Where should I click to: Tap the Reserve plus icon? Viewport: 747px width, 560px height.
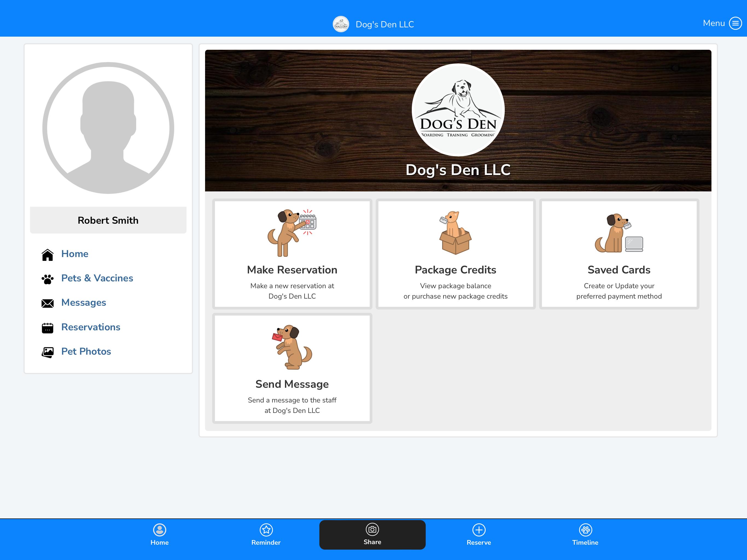click(479, 530)
